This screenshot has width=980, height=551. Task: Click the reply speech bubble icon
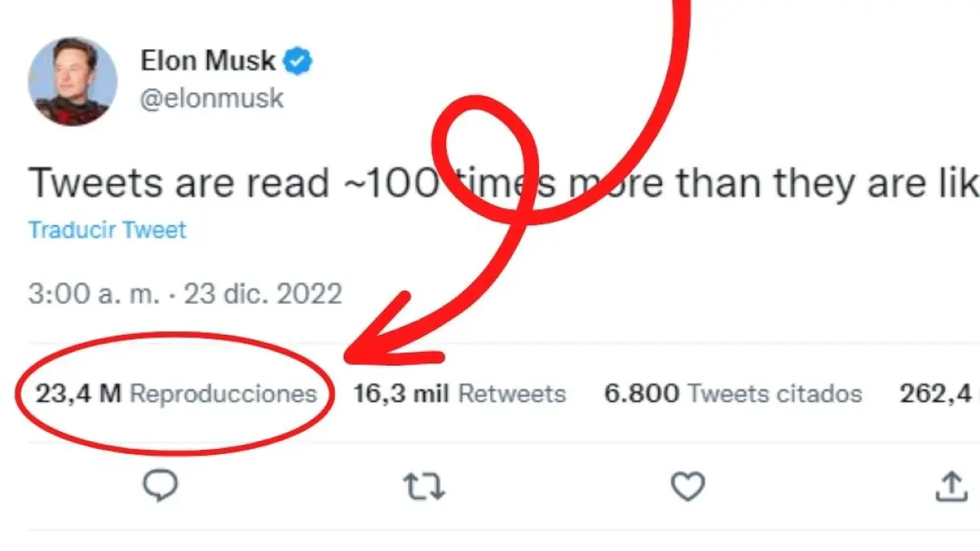click(161, 487)
